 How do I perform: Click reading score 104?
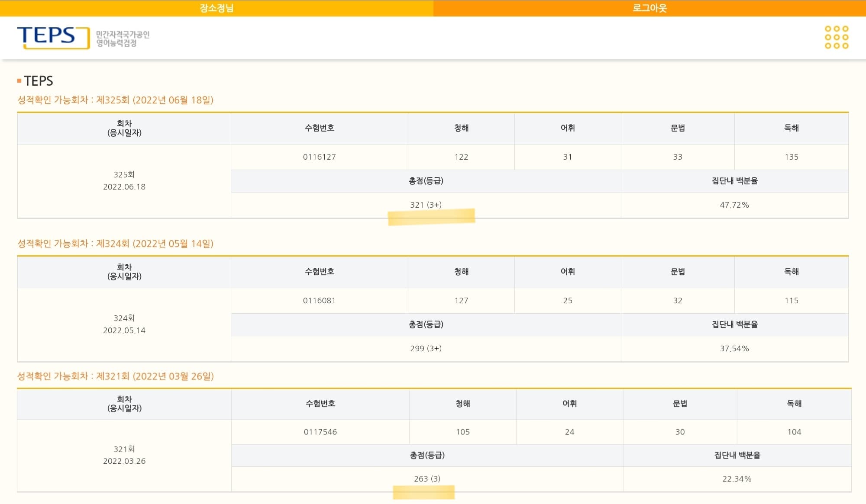point(794,432)
